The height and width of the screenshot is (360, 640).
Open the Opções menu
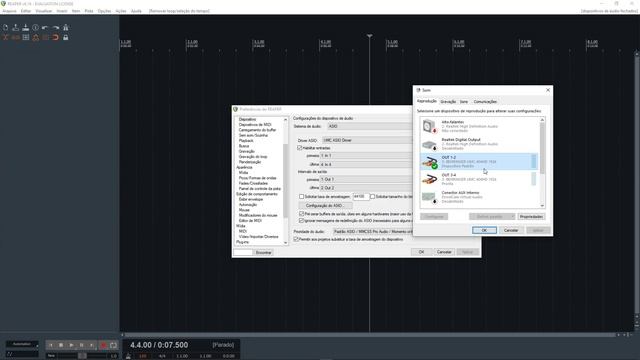coord(104,11)
